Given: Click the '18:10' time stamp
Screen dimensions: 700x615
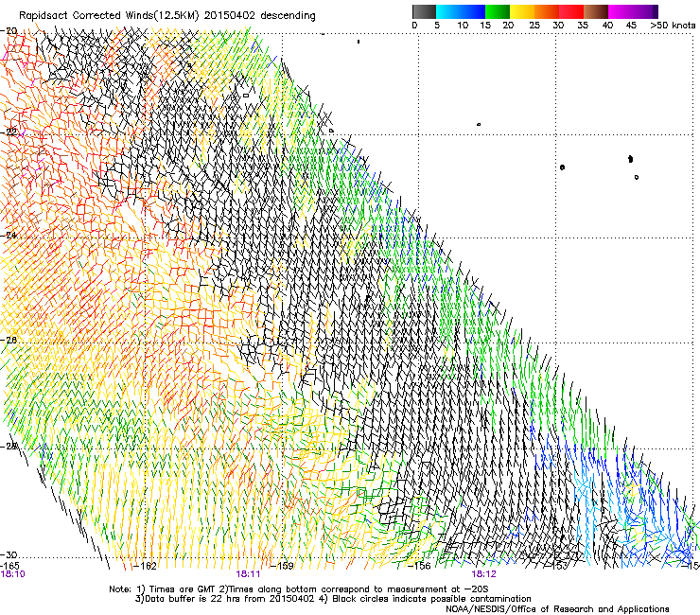Looking at the screenshot, I should click(x=12, y=574).
